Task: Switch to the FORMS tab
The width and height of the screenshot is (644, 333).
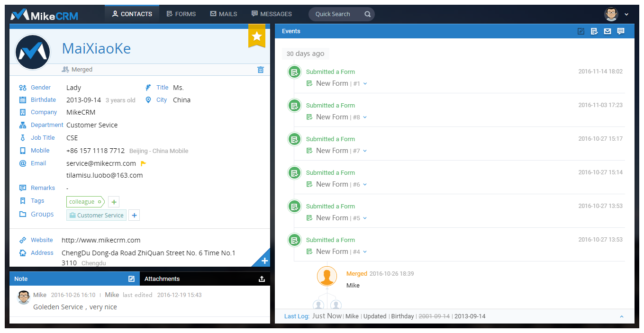Action: (x=181, y=14)
